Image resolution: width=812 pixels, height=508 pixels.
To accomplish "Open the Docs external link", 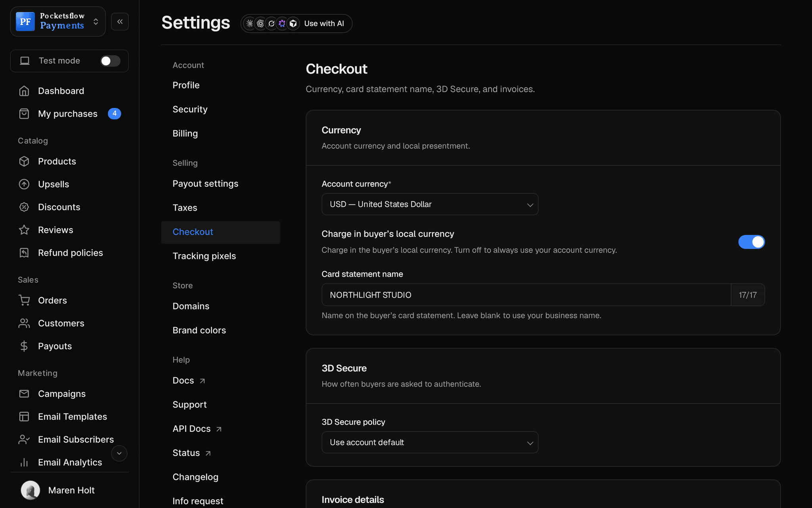I will point(189,381).
